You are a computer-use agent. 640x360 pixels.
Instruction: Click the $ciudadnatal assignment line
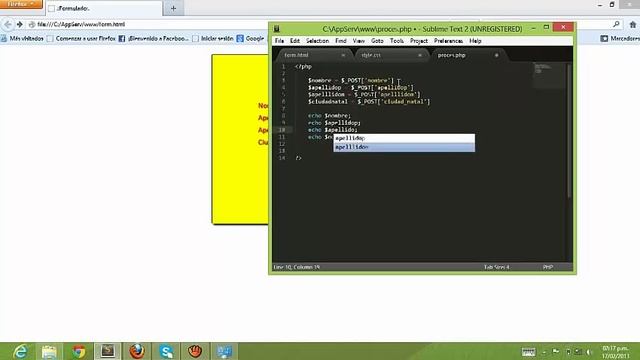pyautogui.click(x=369, y=102)
